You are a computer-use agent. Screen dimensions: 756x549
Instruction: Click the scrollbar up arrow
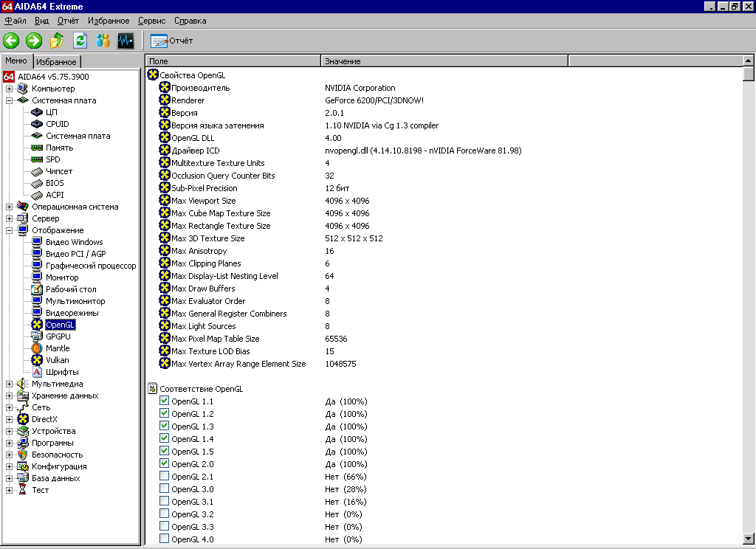749,61
